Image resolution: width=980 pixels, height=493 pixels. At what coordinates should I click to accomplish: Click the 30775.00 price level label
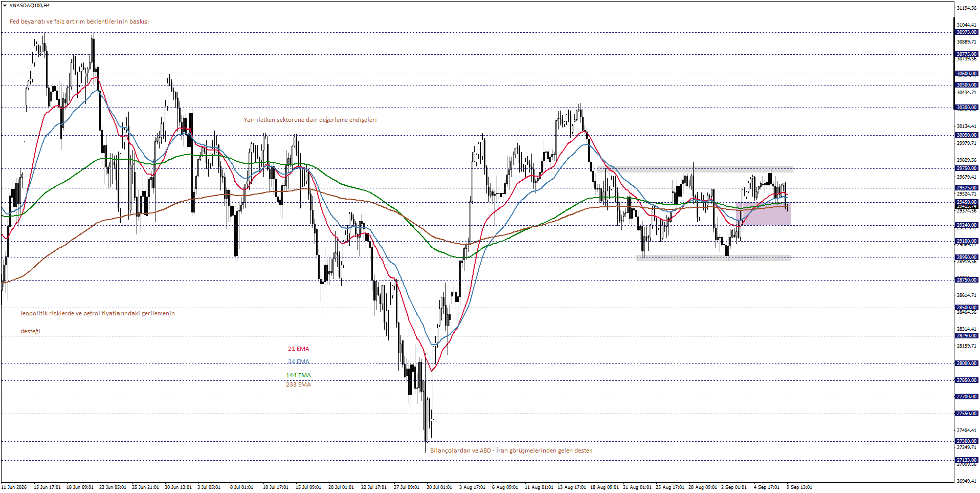967,54
